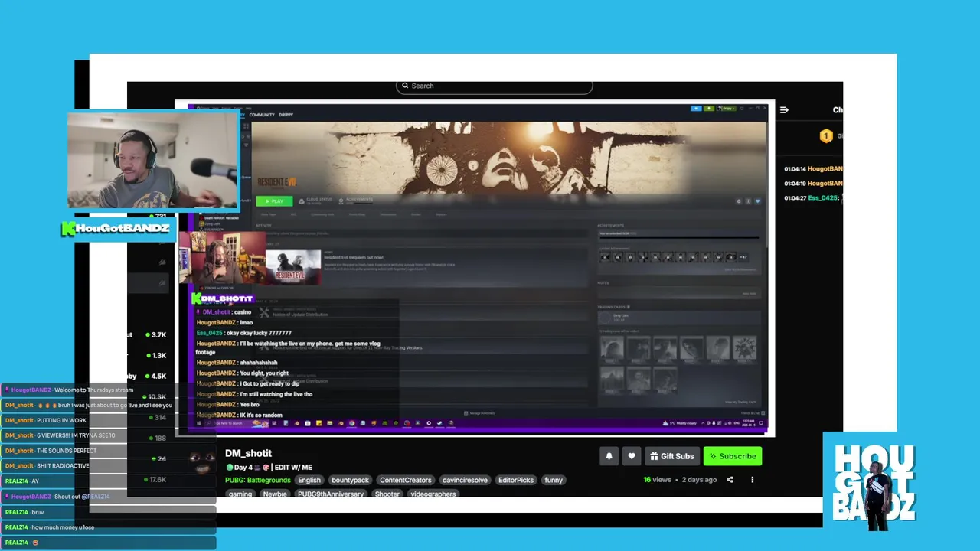The width and height of the screenshot is (980, 551).
Task: Open the Resident Evil Requiem news thumbnail
Action: (x=292, y=267)
